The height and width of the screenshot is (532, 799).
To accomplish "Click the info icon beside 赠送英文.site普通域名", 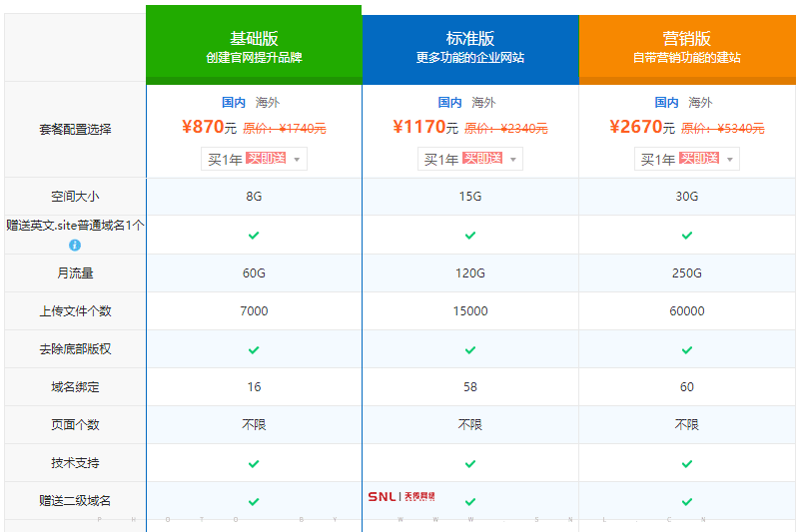I will (x=75, y=245).
